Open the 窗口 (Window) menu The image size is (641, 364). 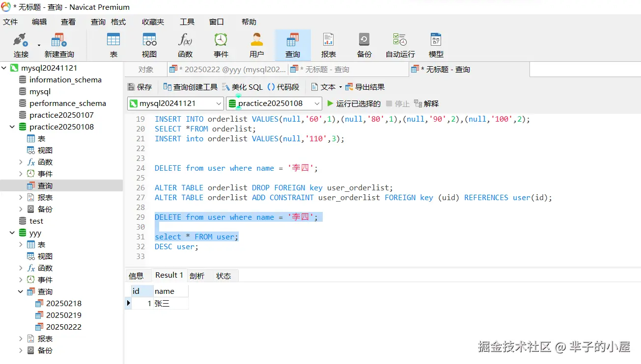point(217,22)
